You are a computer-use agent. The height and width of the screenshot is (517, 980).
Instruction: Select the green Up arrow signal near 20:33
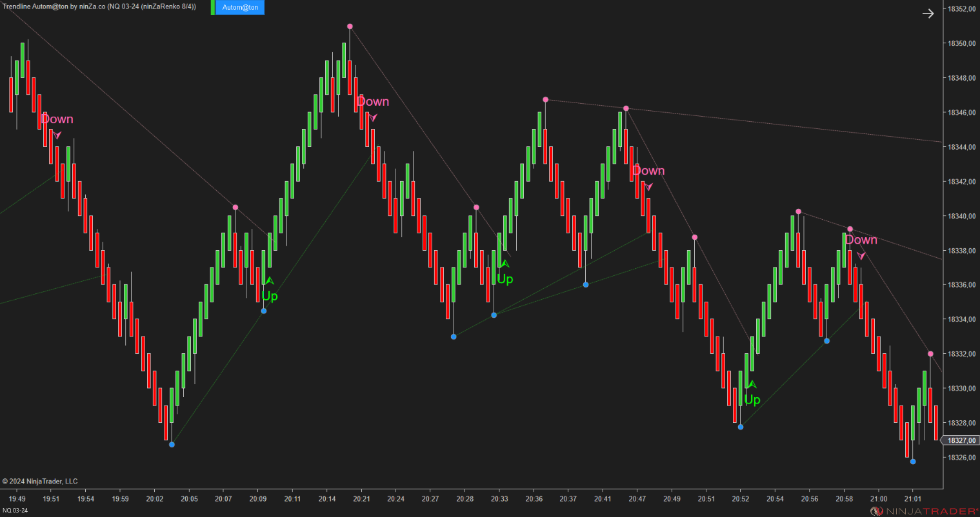pyautogui.click(x=504, y=264)
